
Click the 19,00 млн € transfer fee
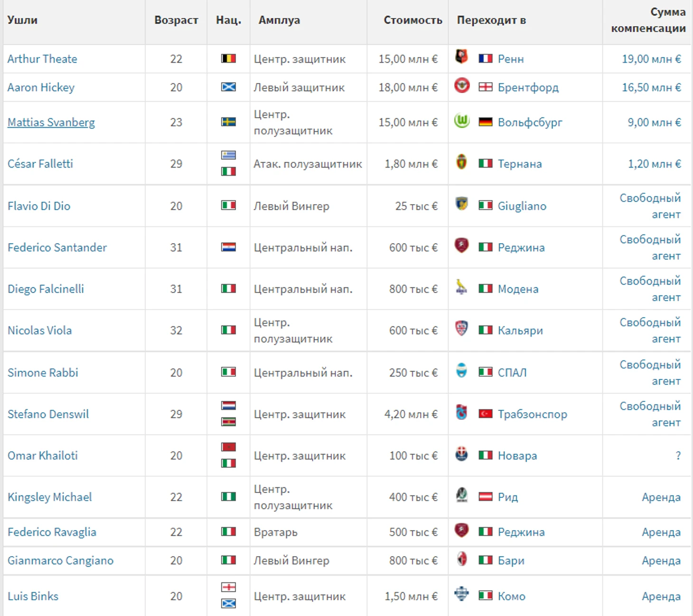651,59
